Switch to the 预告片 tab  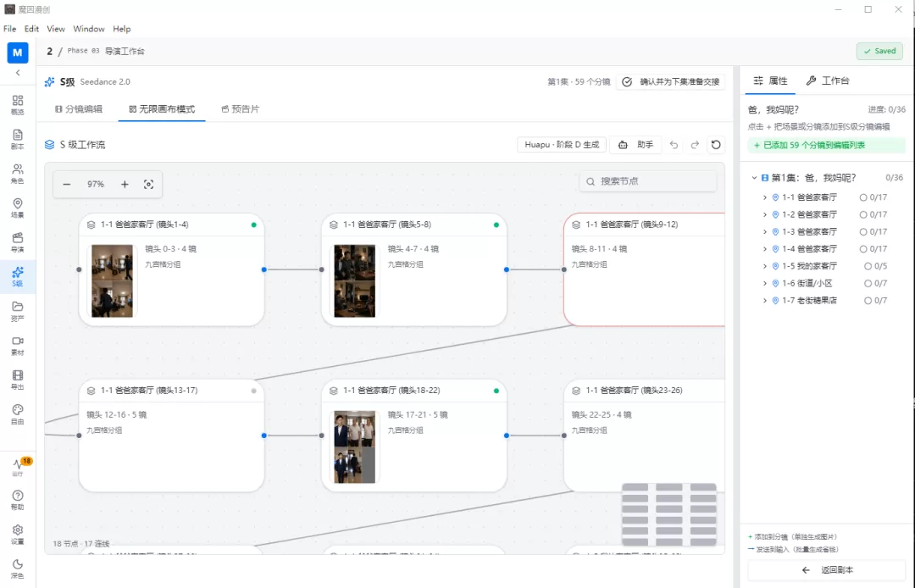pyautogui.click(x=241, y=109)
